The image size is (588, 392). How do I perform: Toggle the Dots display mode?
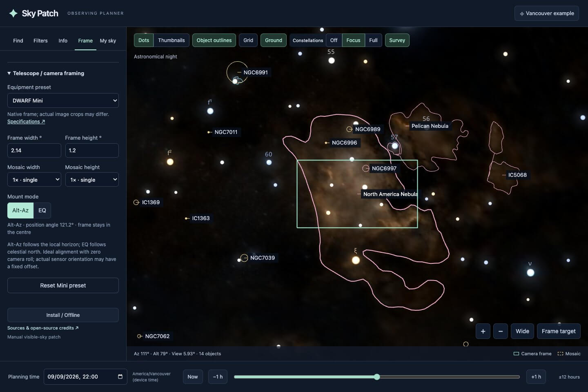144,40
